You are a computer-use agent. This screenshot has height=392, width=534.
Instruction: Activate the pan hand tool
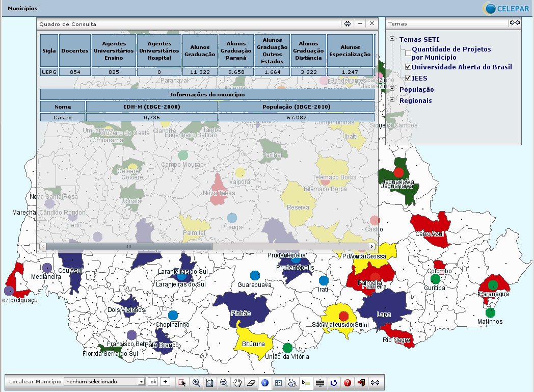click(x=237, y=382)
